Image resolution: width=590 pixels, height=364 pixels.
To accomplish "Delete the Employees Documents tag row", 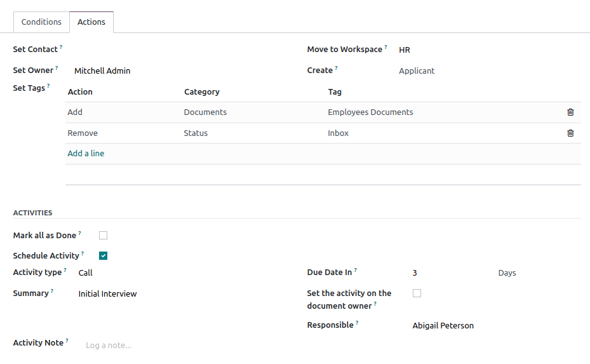I will pos(570,112).
